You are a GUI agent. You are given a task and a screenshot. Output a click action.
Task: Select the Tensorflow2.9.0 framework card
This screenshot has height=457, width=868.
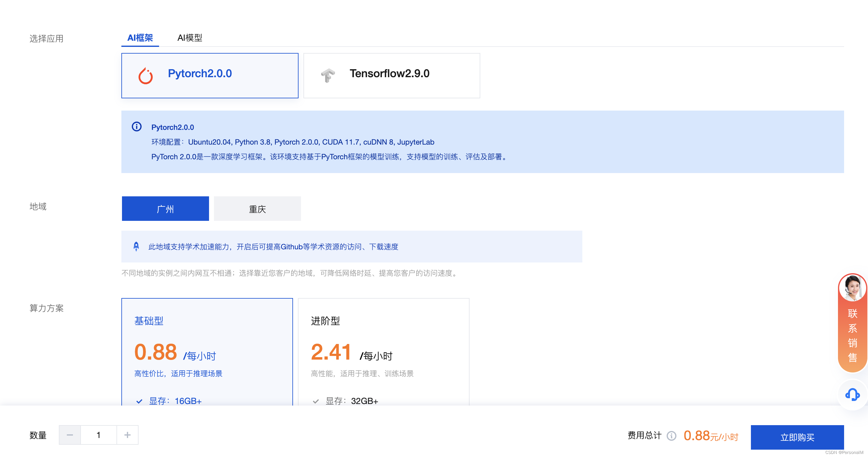pyautogui.click(x=391, y=75)
